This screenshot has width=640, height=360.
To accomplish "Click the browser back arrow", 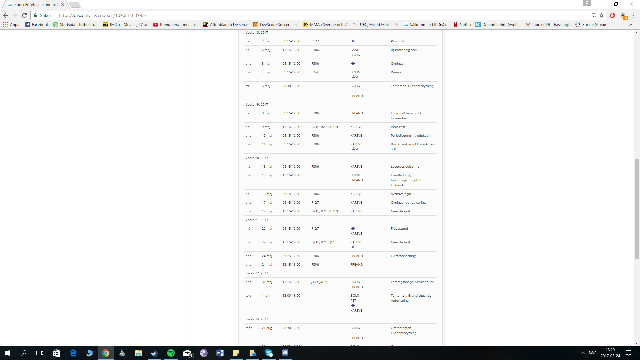I will point(5,16).
